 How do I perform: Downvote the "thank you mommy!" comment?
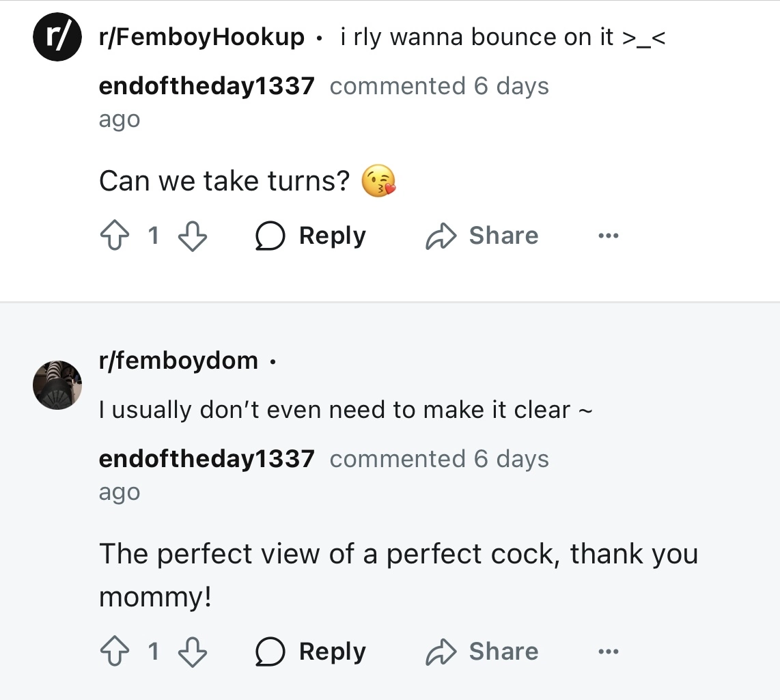(x=193, y=652)
